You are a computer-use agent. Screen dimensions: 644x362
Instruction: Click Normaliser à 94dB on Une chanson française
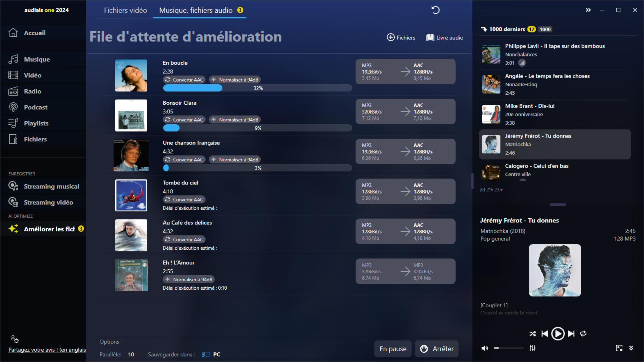[x=235, y=159]
